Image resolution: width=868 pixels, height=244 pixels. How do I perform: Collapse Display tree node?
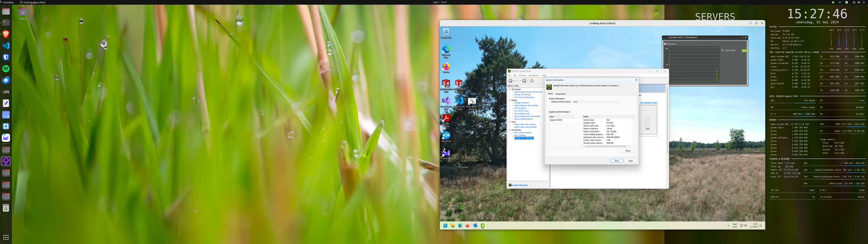(510, 100)
